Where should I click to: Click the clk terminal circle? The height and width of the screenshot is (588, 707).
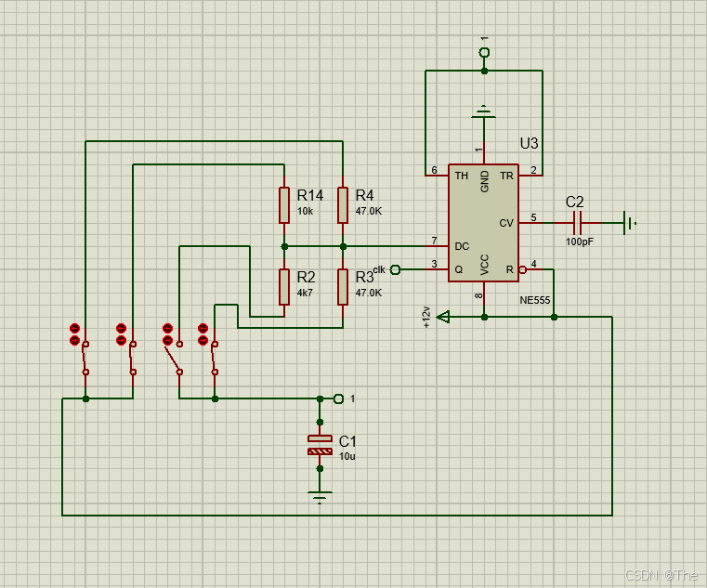395,269
